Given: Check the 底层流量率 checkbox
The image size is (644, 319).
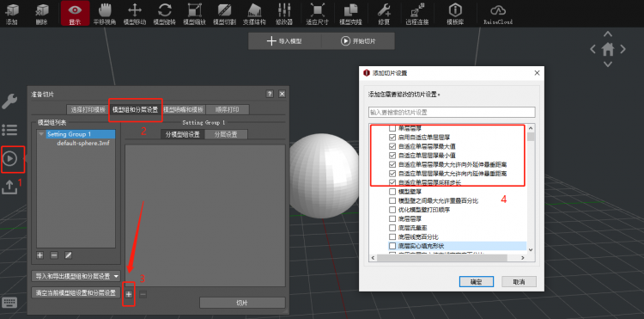Looking at the screenshot, I should 392,228.
